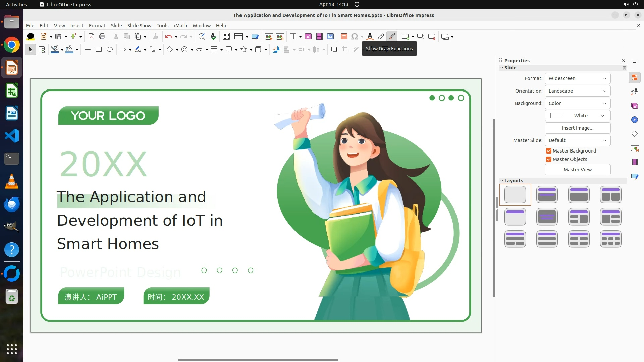The image size is (644, 362).
Task: Click the Insert Image toolbar icon
Action: tap(308, 37)
